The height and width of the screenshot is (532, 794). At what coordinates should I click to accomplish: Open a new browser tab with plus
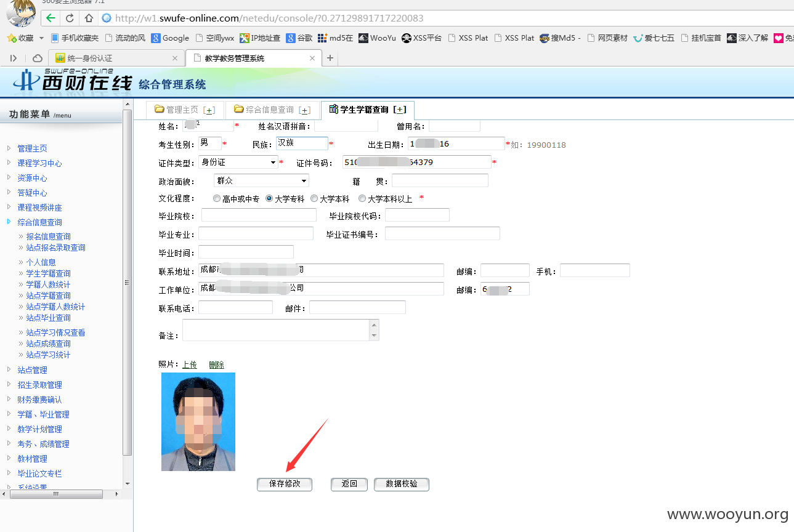pyautogui.click(x=330, y=58)
